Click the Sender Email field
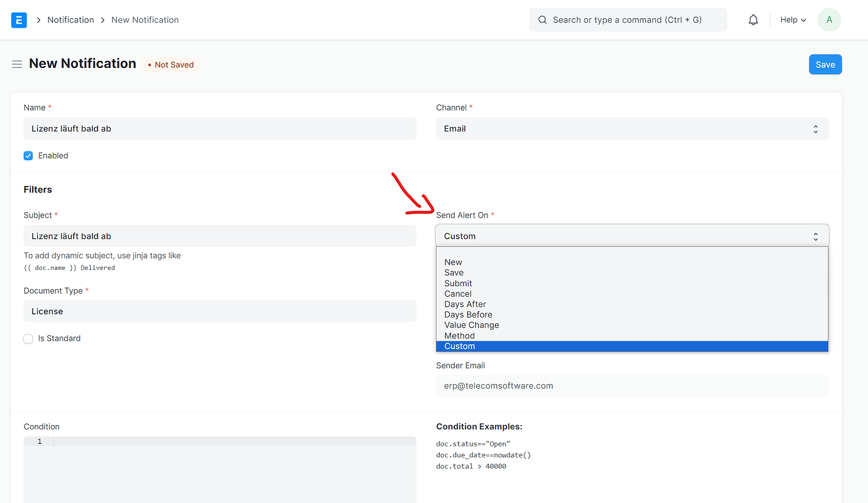Viewport: 868px width, 503px height. 632,386
